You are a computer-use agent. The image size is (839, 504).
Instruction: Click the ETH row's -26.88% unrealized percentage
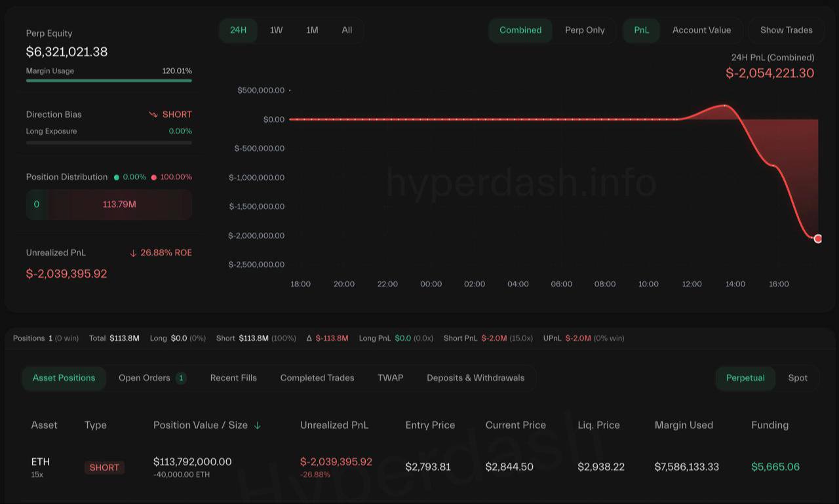click(x=315, y=475)
